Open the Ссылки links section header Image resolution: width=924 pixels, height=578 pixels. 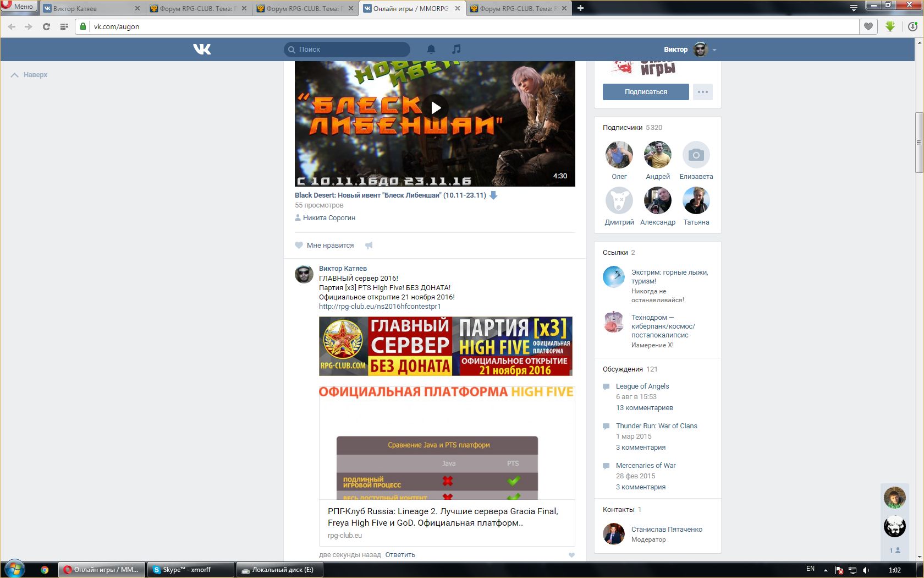coord(619,253)
